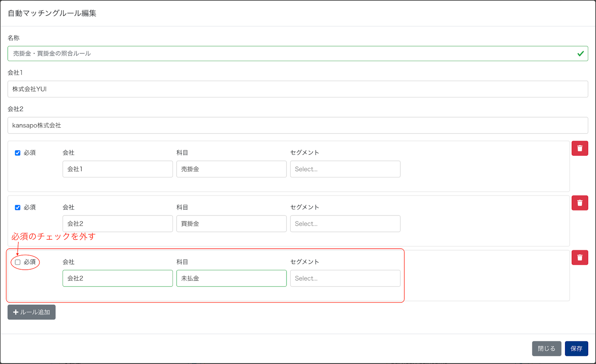
Task: Open 会社 dropdown in first rule row
Action: click(x=118, y=169)
